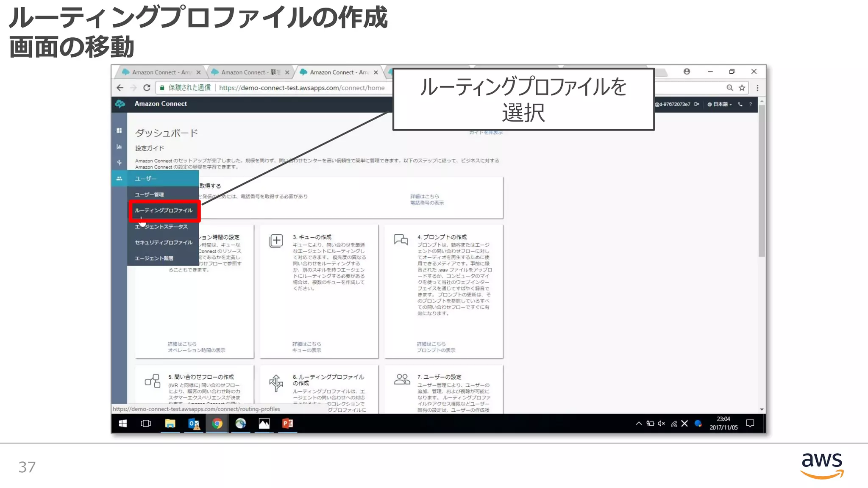Viewport: 868px width, 488px height.
Task: Click 電話番号の表示 link
Action: tap(427, 203)
